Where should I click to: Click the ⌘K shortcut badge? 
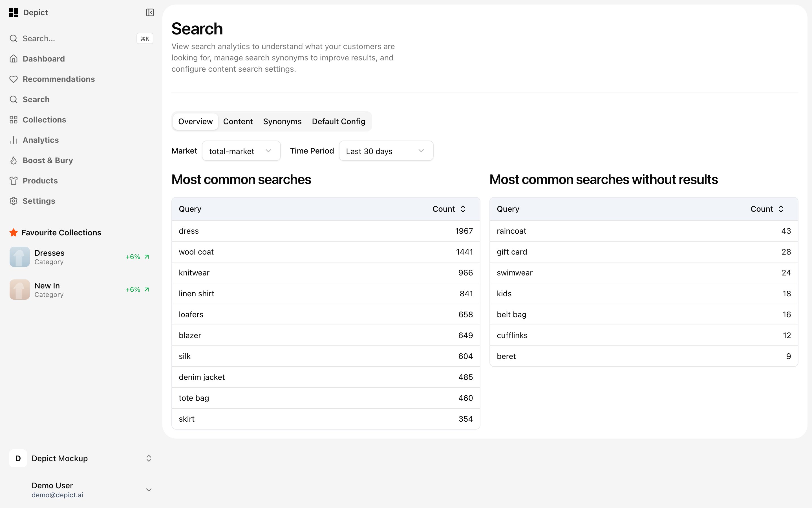coord(145,39)
